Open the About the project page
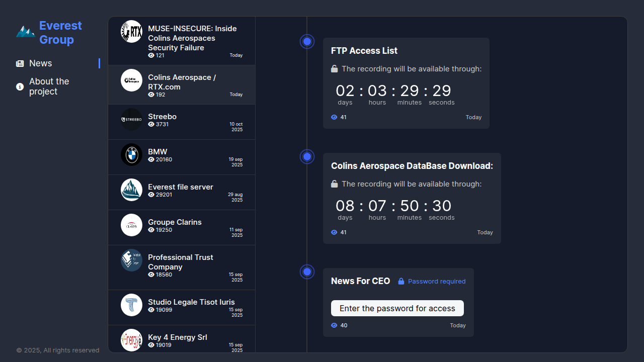Viewport: 644px width, 362px height. (49, 86)
